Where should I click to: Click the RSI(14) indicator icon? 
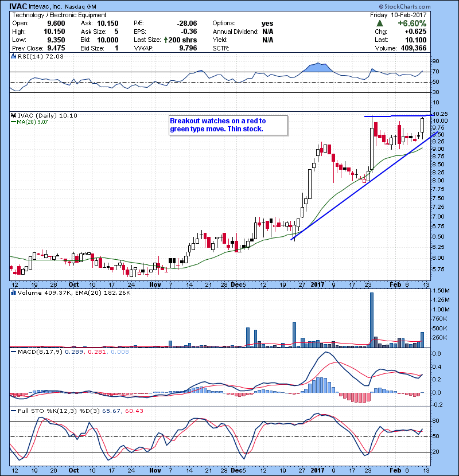(x=14, y=56)
